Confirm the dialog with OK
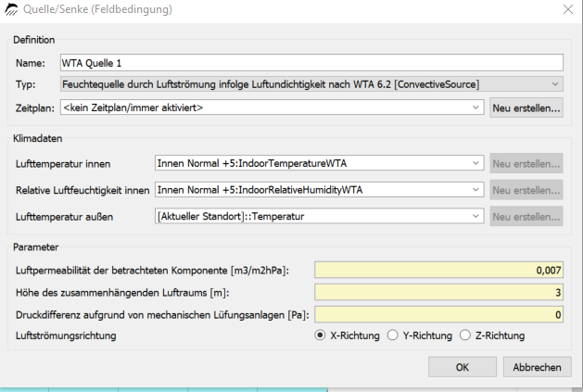Viewport: 583px width, 392px height. click(463, 367)
